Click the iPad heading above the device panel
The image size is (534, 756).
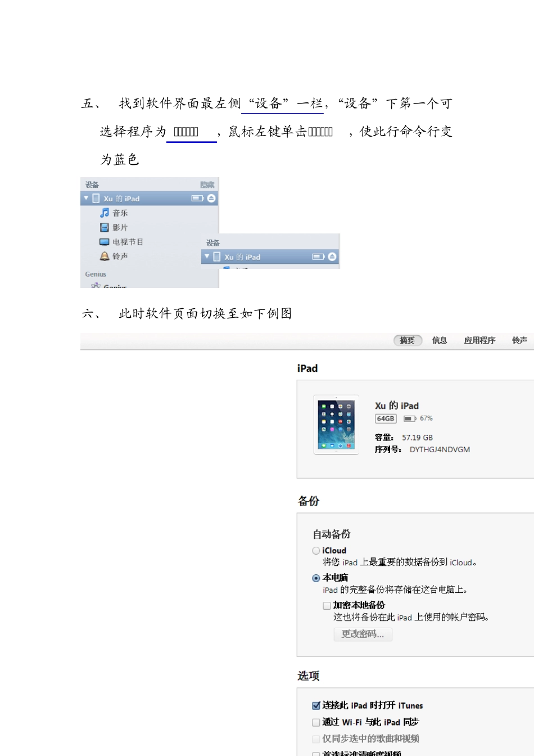307,368
